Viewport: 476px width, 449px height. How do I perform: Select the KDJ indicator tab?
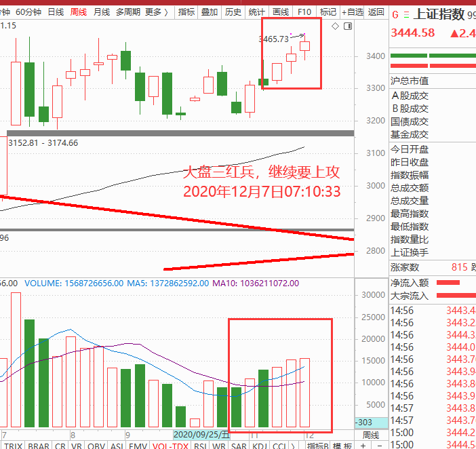click(x=260, y=446)
